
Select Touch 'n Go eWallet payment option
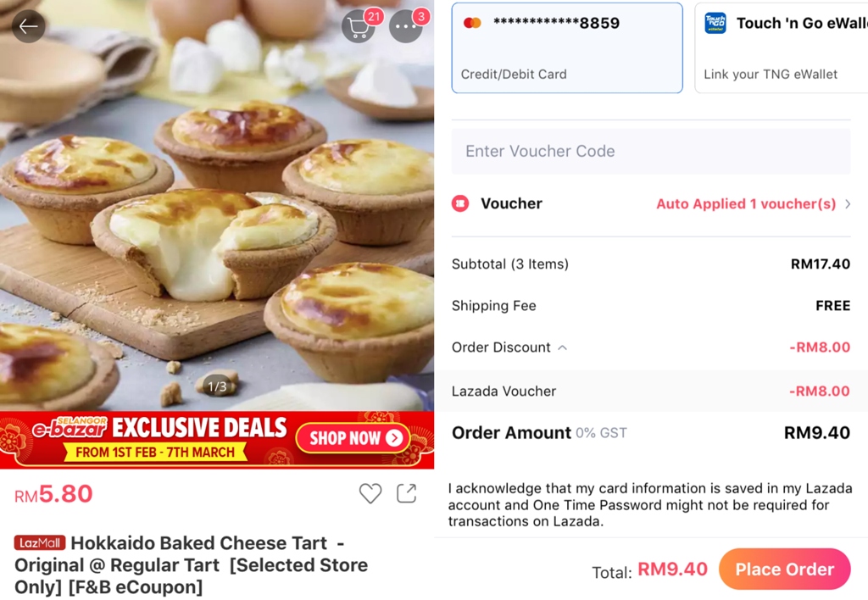(x=781, y=47)
